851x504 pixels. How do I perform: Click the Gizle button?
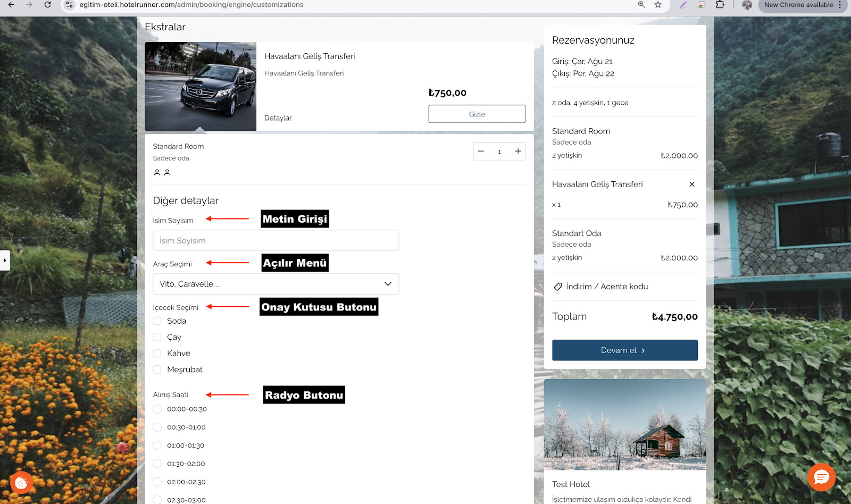(477, 114)
